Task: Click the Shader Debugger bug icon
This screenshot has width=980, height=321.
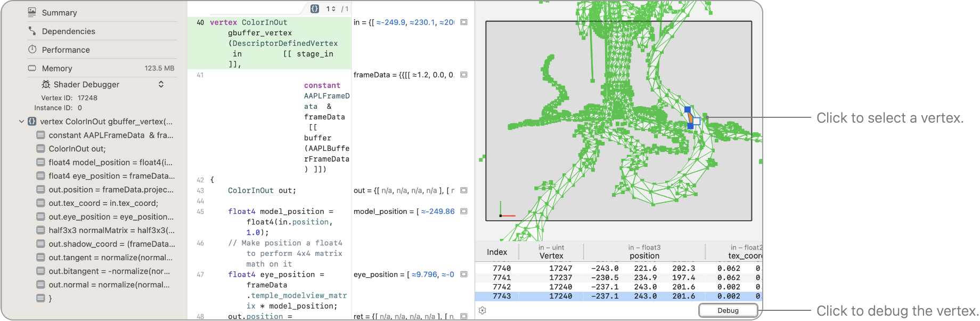Action: click(46, 84)
